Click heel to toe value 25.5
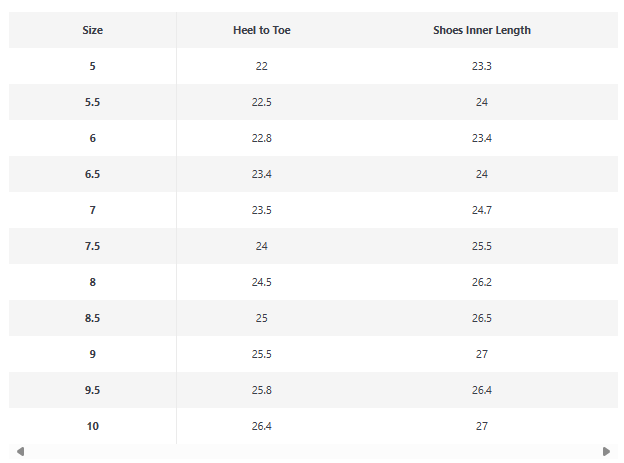624x463 pixels. click(261, 354)
